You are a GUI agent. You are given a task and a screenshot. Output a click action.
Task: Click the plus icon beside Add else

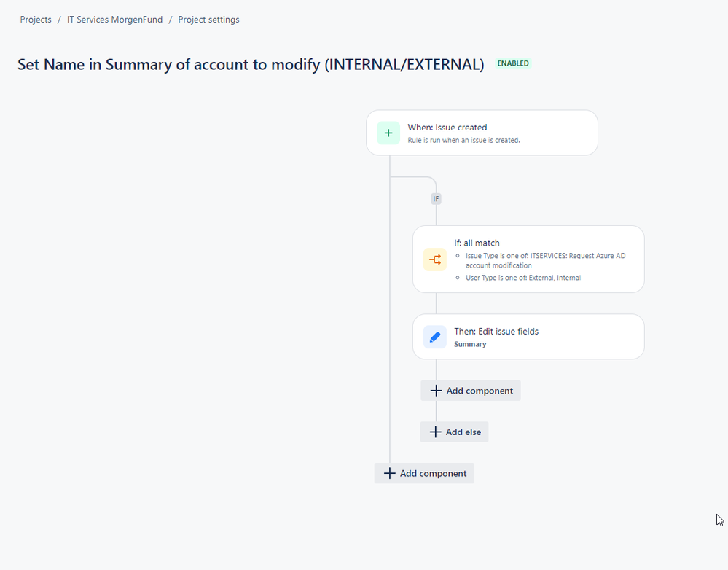pyautogui.click(x=435, y=432)
